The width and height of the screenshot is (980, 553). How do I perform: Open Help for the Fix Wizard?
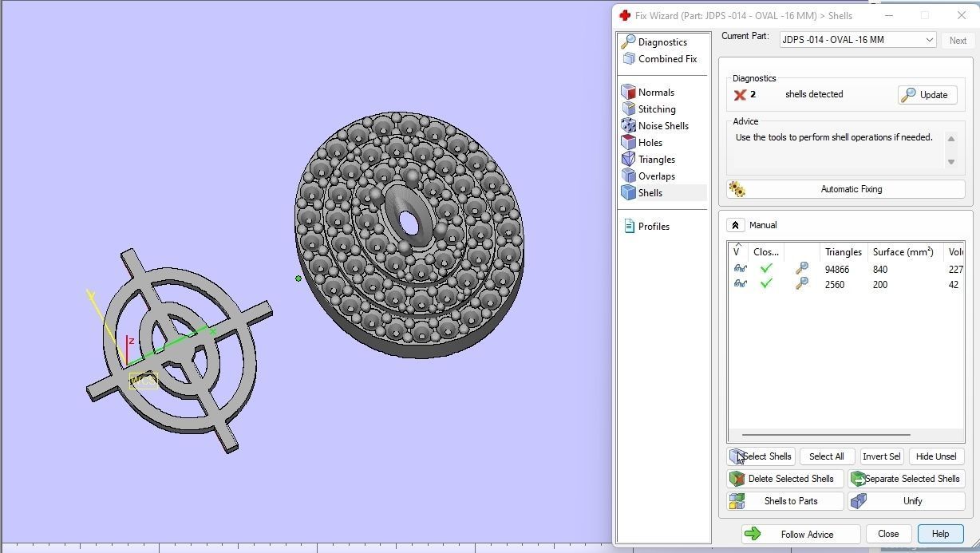pos(940,534)
